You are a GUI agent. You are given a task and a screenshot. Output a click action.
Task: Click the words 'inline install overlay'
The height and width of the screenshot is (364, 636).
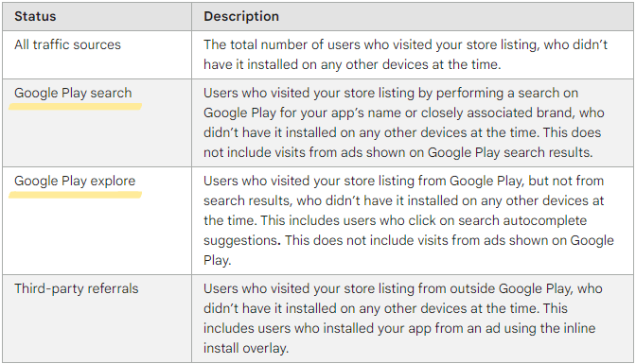click(399, 338)
